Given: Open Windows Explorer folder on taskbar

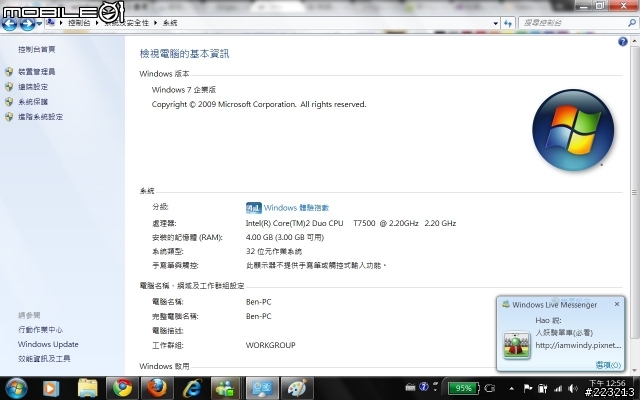Looking at the screenshot, I should click(x=87, y=388).
